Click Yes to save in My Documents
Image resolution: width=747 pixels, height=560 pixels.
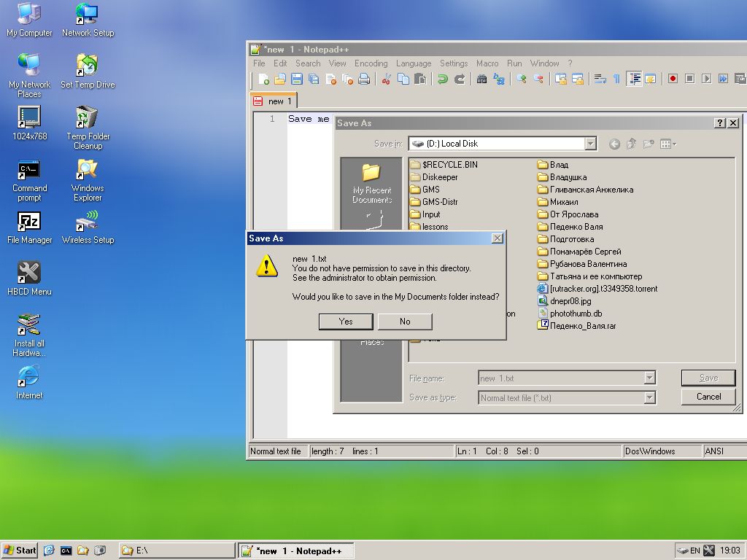click(346, 322)
